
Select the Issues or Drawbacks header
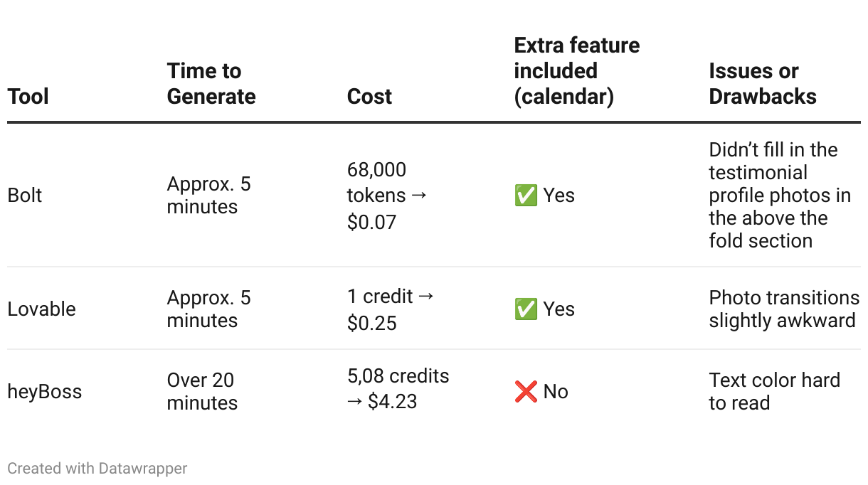(x=763, y=84)
